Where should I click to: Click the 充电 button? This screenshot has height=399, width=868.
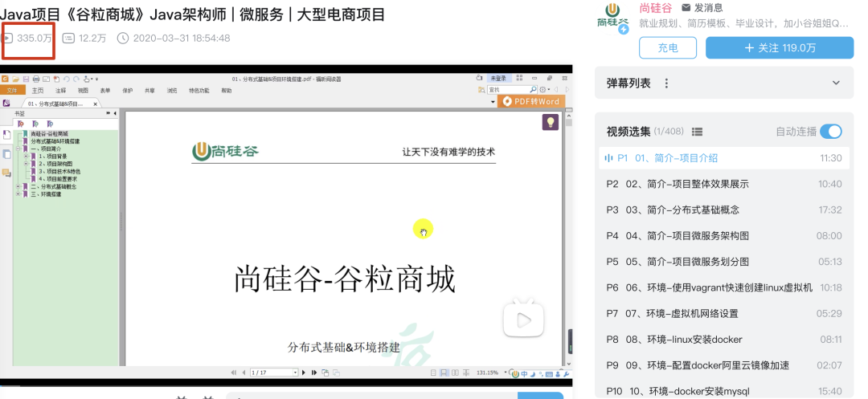[668, 47]
